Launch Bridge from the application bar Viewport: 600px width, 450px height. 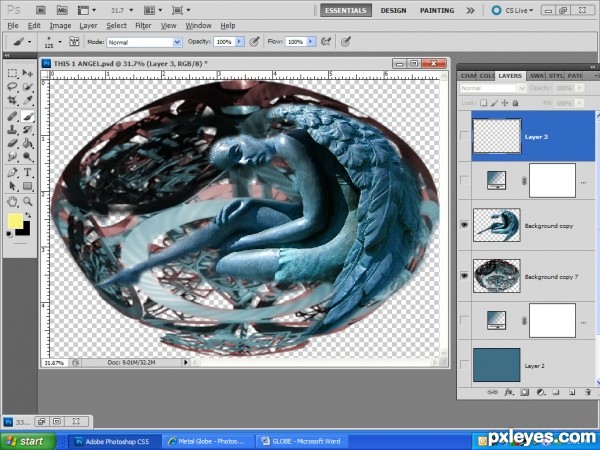click(41, 10)
